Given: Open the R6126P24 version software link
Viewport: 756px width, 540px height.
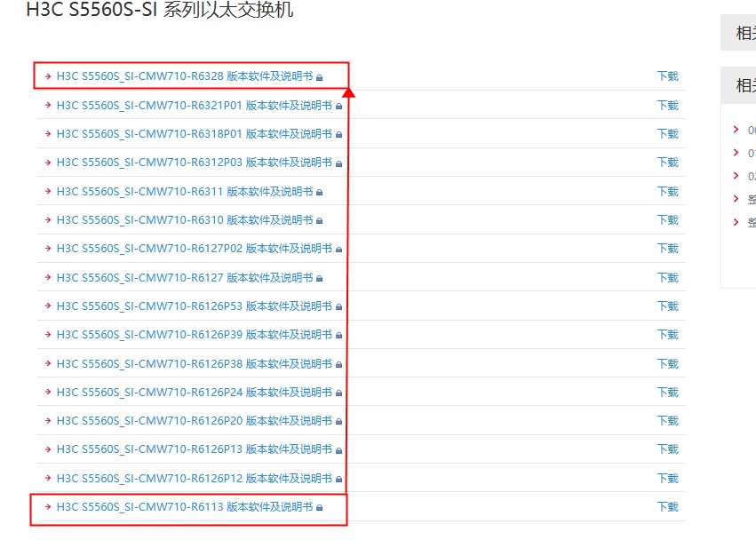Looking at the screenshot, I should 195,392.
